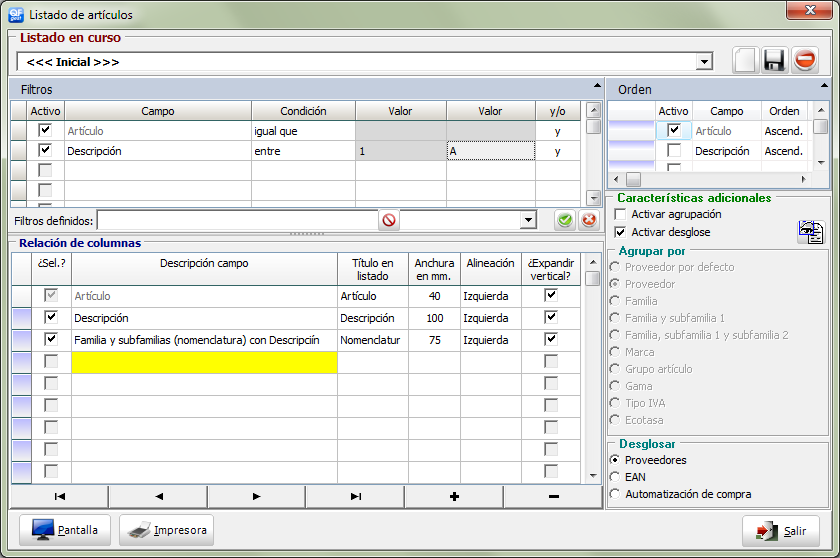Click 'igual que' condition cell

point(303,131)
